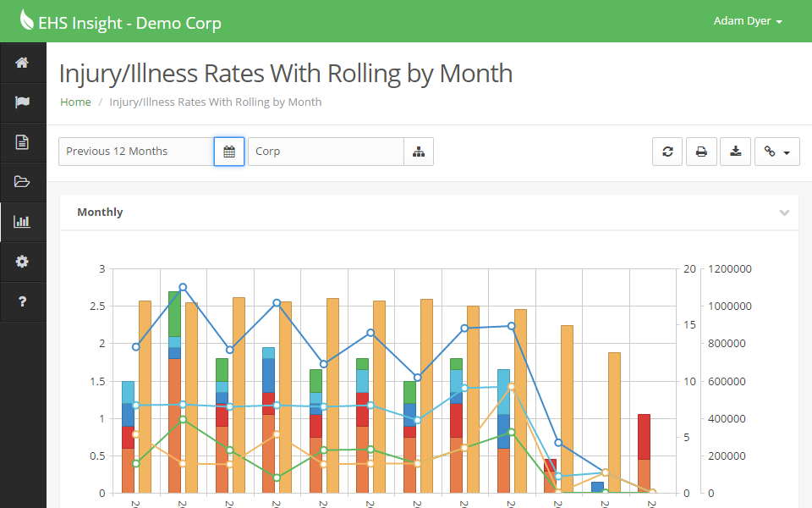Click the folder icon in the sidebar

point(22,182)
